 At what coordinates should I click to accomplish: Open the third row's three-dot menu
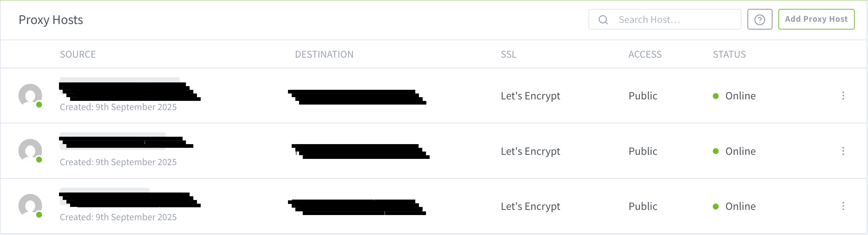(x=843, y=206)
